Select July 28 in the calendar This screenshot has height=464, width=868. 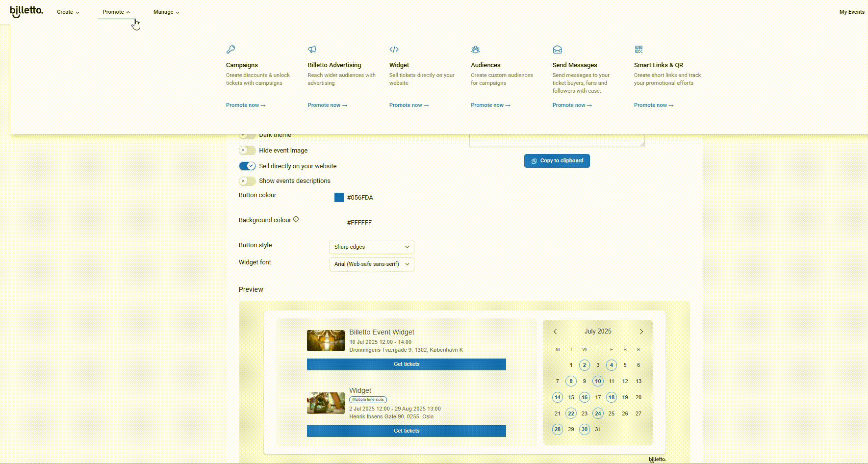click(558, 429)
